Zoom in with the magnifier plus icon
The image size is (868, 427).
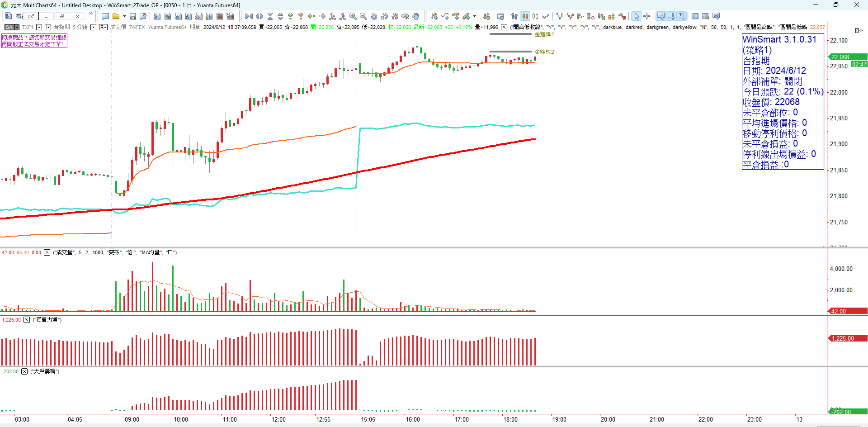click(353, 16)
